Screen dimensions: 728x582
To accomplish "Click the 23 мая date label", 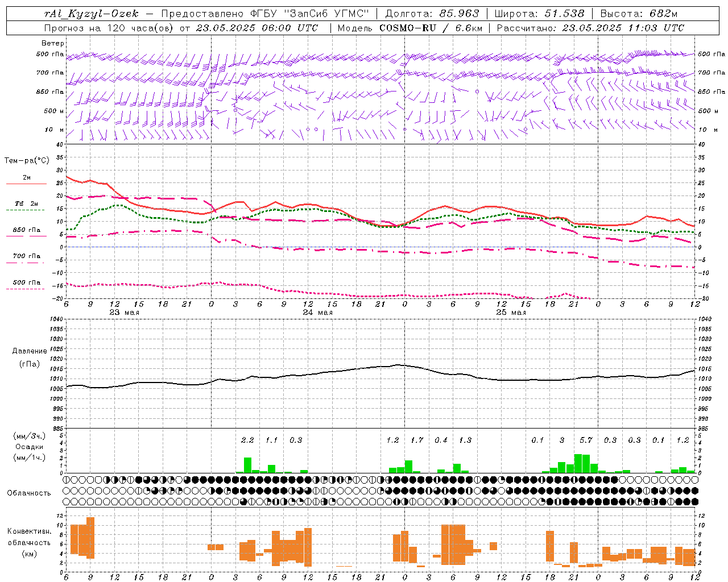I will pos(124,312).
